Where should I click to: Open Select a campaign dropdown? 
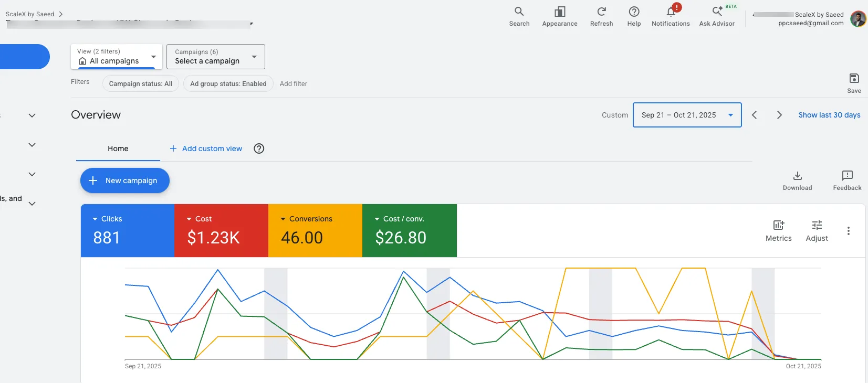[x=216, y=57]
